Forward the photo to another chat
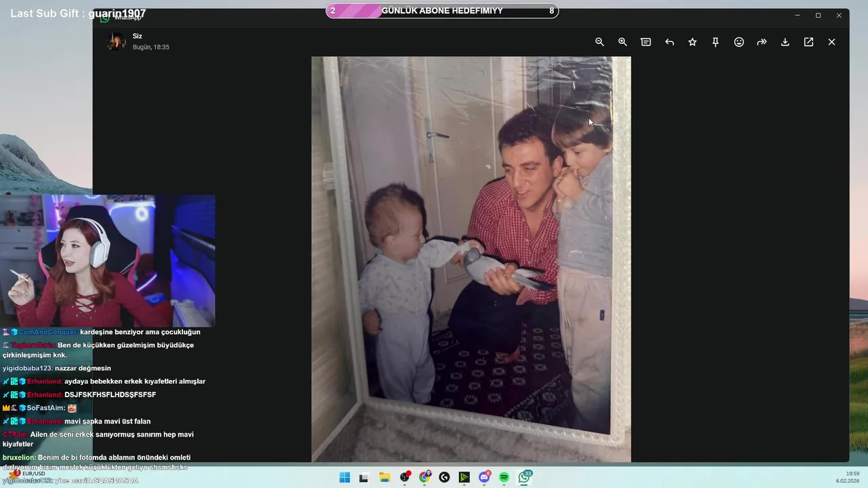 [x=762, y=42]
